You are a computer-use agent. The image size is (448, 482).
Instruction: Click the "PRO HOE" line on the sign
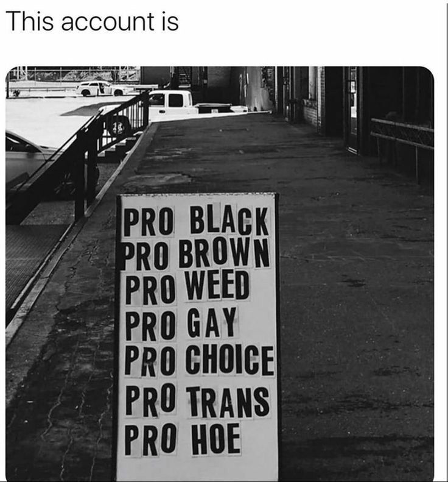(183, 439)
